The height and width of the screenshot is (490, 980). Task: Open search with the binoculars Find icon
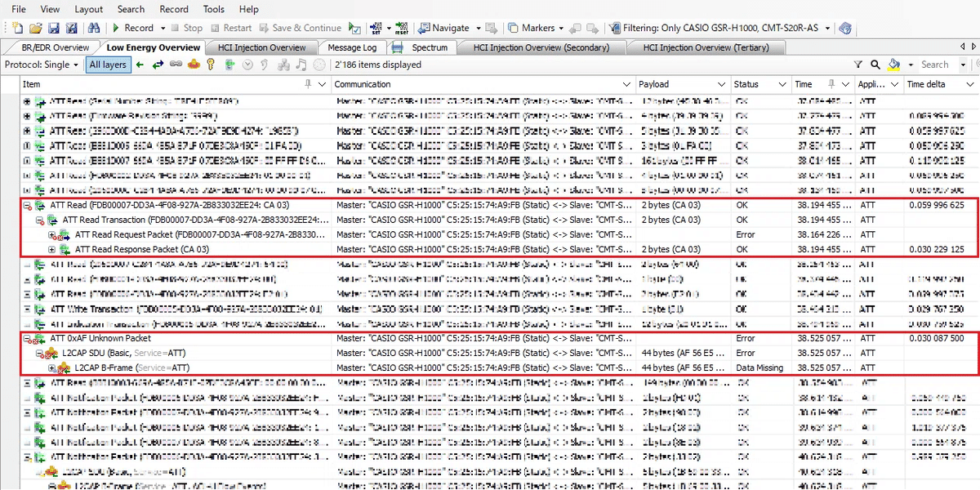click(96, 28)
